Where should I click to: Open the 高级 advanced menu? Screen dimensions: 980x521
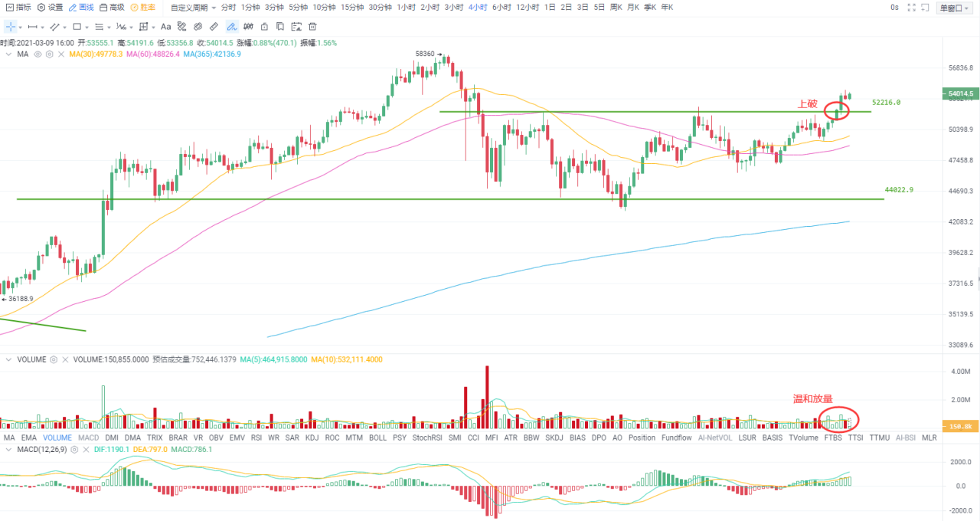pos(112,7)
